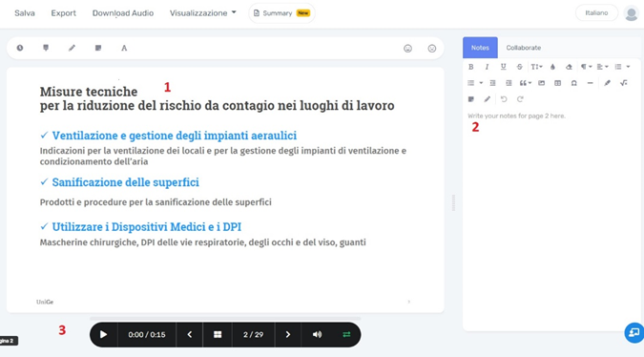Open the Summary New button
Viewport: 644px width, 357px height.
[x=281, y=13]
